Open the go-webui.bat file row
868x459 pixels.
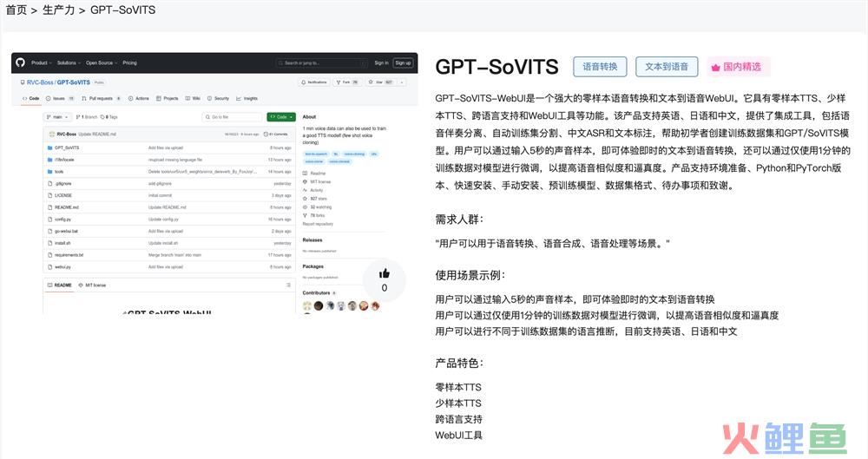click(x=169, y=231)
